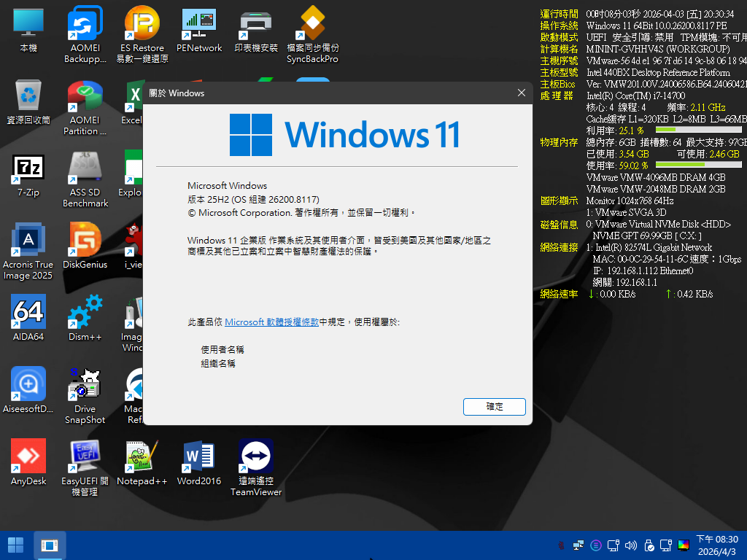
Task: Click the Windows Start button on taskbar
Action: click(x=15, y=545)
